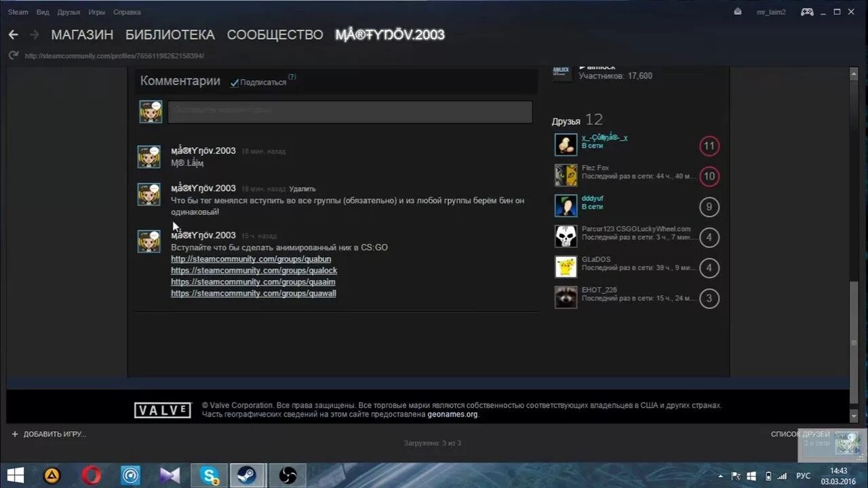Open the groups/quawall link
Image resolution: width=868 pixels, height=488 pixels.
tap(253, 293)
